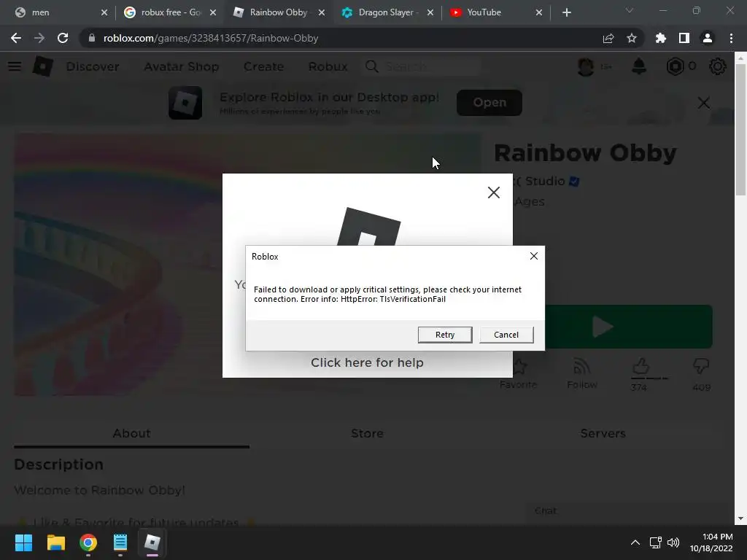Image resolution: width=747 pixels, height=560 pixels.
Task: Open the Robux balance icon
Action: click(x=675, y=66)
